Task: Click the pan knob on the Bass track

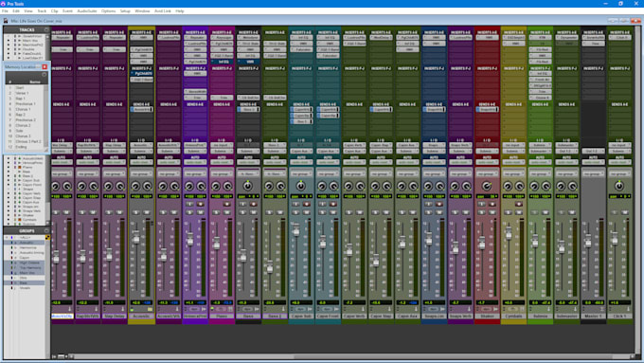Action: tap(248, 186)
